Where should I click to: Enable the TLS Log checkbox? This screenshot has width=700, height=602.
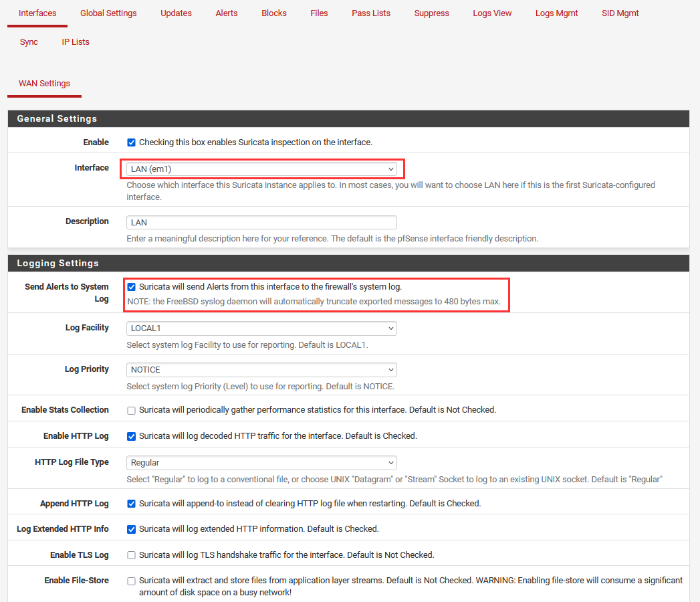[x=132, y=555]
